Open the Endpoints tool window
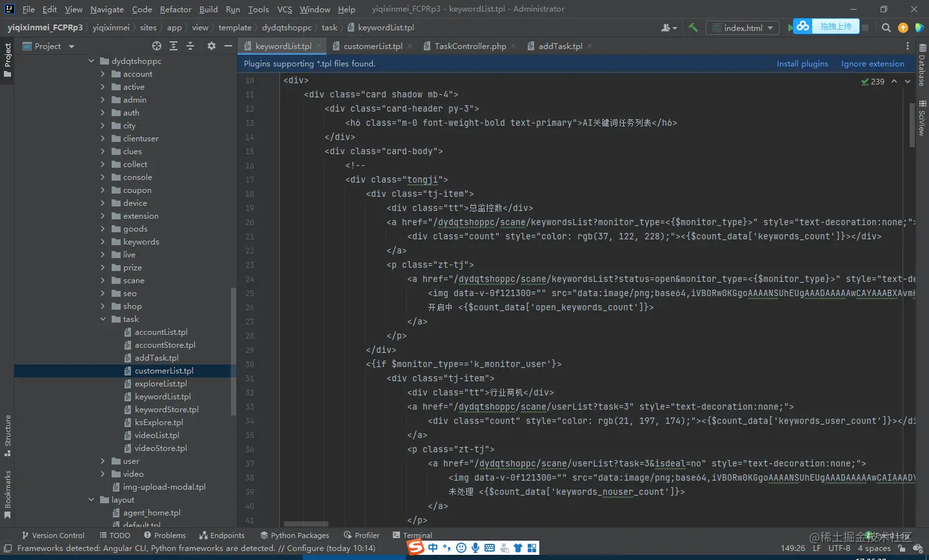 coord(222,535)
